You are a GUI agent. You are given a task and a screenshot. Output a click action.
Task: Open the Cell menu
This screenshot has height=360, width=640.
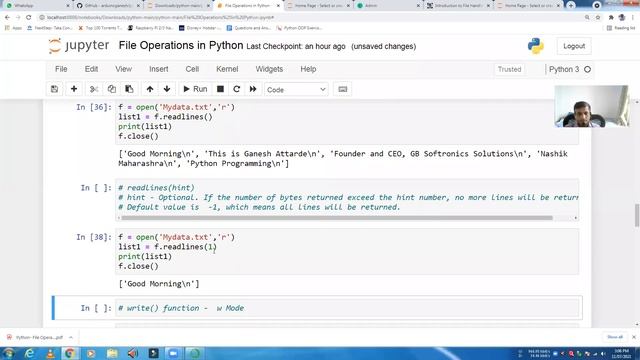[x=192, y=69]
